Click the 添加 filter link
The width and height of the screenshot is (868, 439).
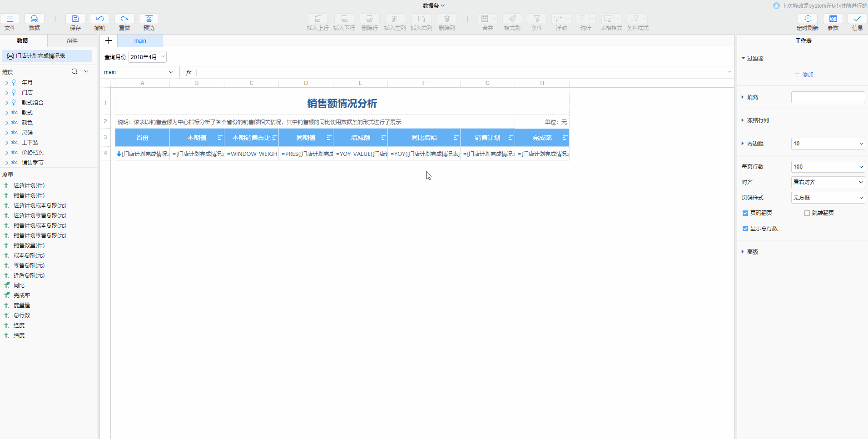click(x=804, y=75)
